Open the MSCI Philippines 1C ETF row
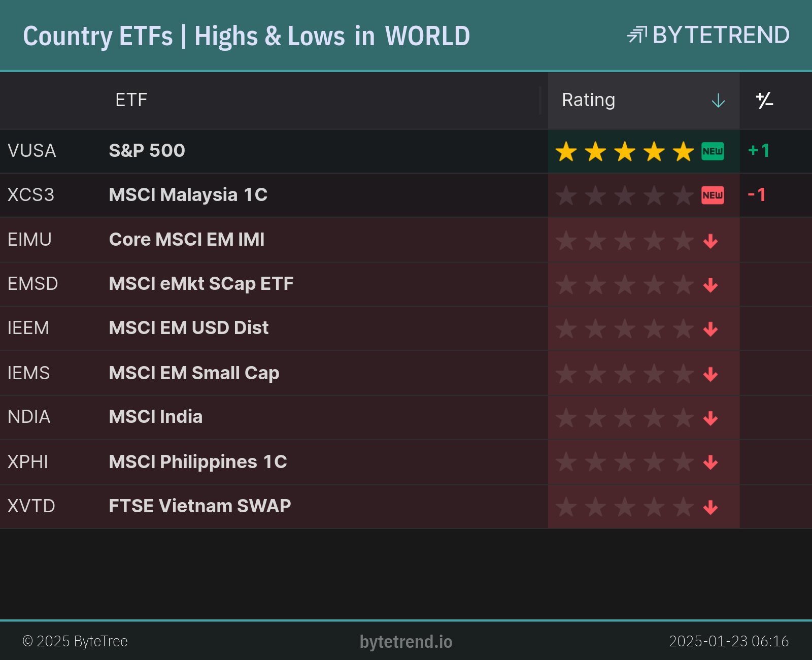Screen dimensions: 812x660 point(198,462)
